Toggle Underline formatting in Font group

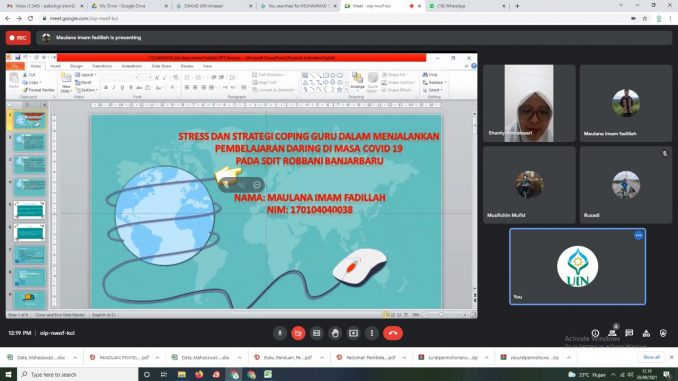(x=122, y=88)
